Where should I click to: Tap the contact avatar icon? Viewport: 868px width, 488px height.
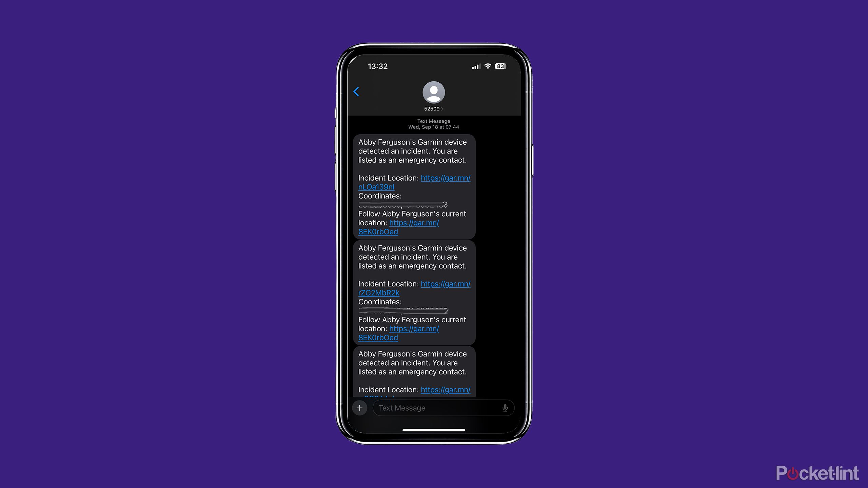[433, 93]
